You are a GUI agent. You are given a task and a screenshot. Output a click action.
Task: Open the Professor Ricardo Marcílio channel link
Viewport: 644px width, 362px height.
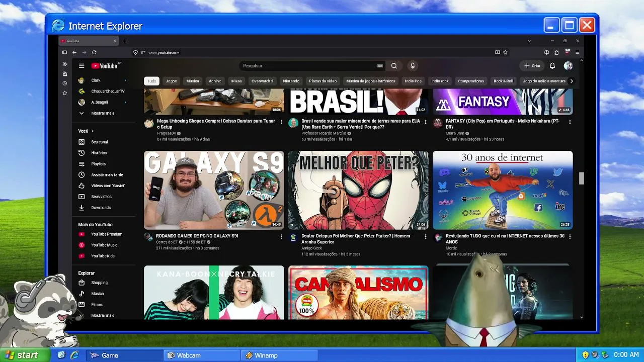pyautogui.click(x=324, y=133)
